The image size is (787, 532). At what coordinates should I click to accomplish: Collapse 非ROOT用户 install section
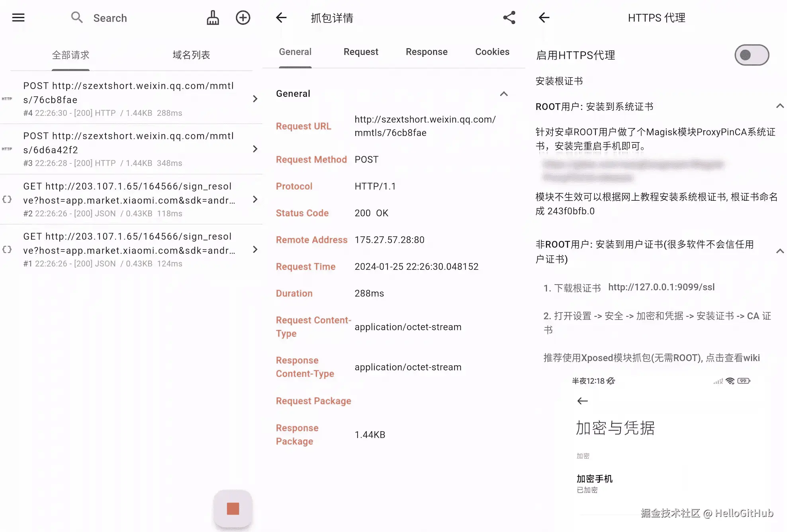[x=779, y=251]
